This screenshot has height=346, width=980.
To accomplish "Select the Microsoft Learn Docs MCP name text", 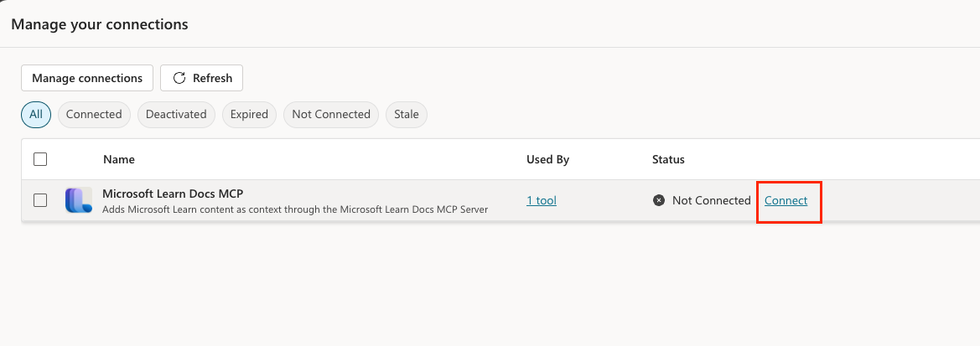I will click(x=173, y=194).
